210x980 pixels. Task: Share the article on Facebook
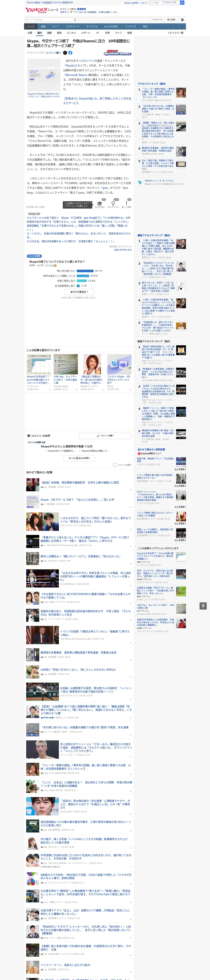tap(70, 53)
